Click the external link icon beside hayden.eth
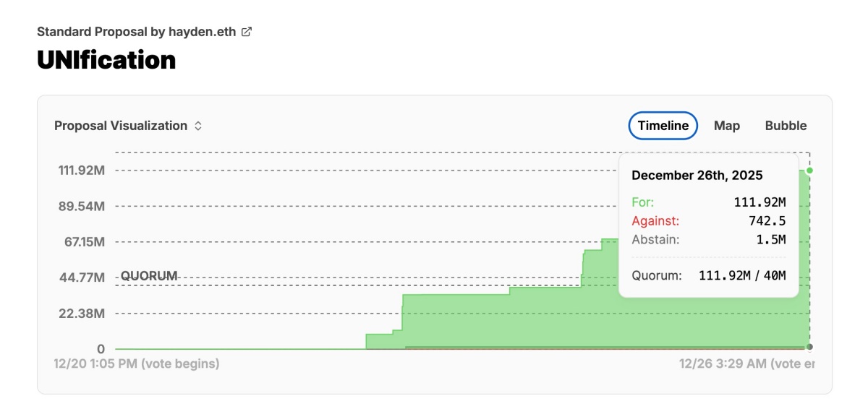The image size is (868, 409). click(247, 32)
